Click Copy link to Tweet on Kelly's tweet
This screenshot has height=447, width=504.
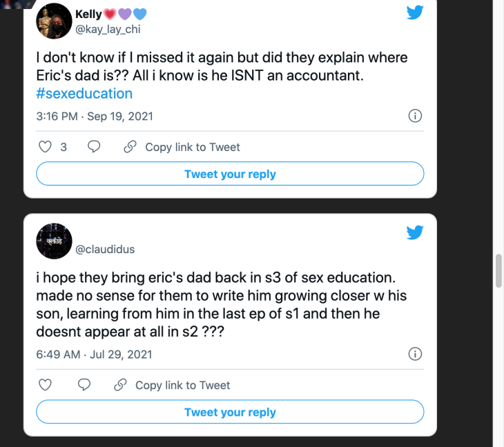192,147
